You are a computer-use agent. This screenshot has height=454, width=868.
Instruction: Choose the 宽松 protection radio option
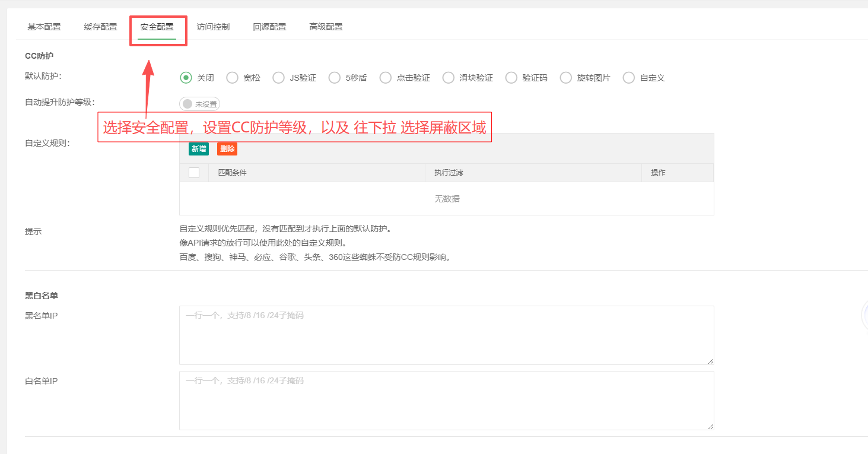pyautogui.click(x=233, y=78)
